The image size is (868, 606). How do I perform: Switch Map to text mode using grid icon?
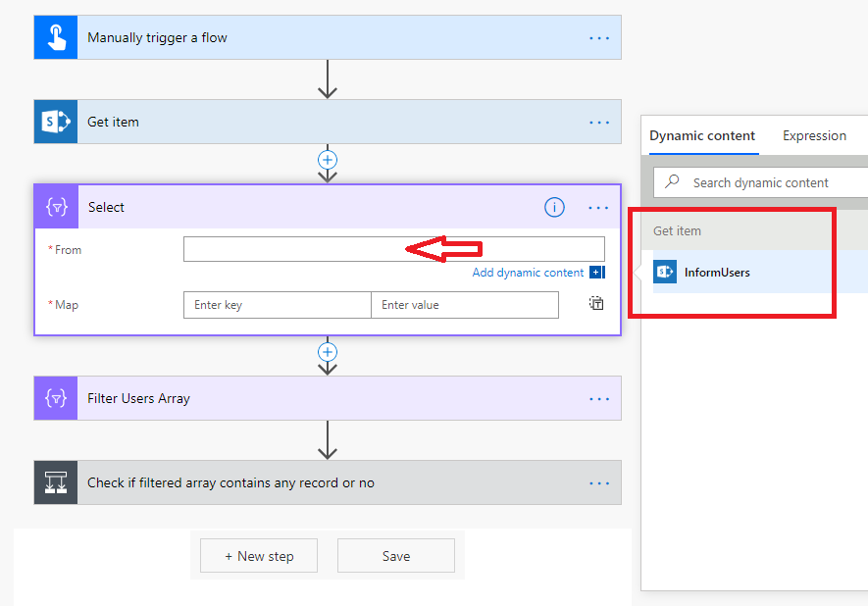coord(595,303)
